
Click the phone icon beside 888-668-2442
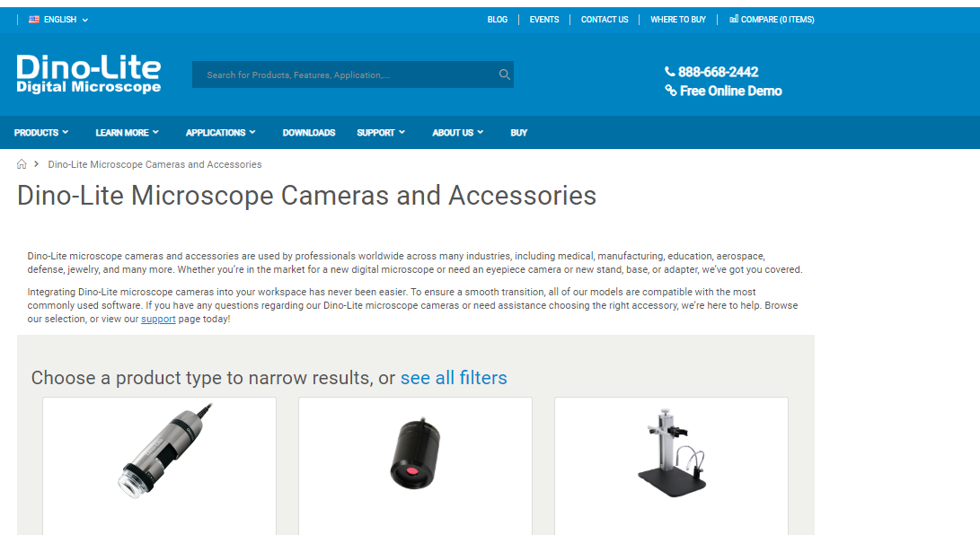[670, 72]
